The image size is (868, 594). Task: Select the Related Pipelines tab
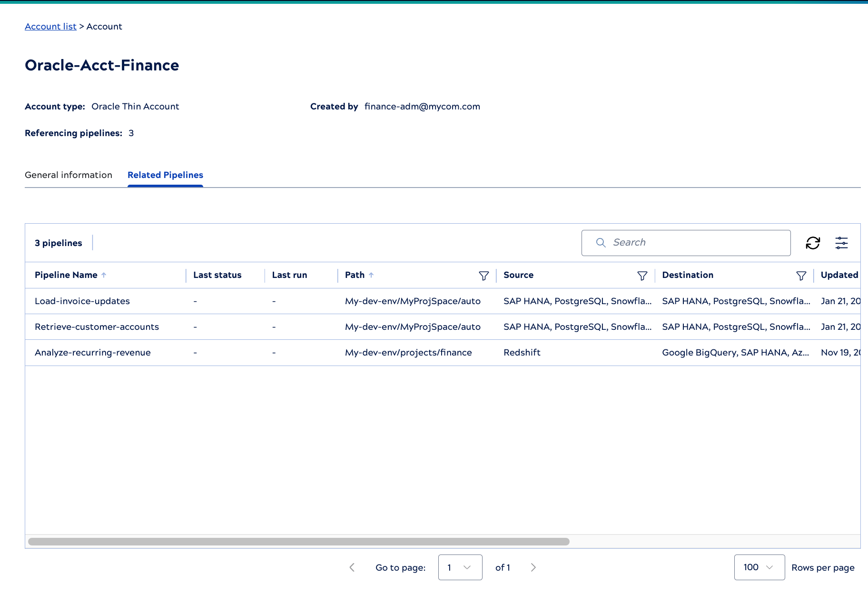pyautogui.click(x=165, y=175)
